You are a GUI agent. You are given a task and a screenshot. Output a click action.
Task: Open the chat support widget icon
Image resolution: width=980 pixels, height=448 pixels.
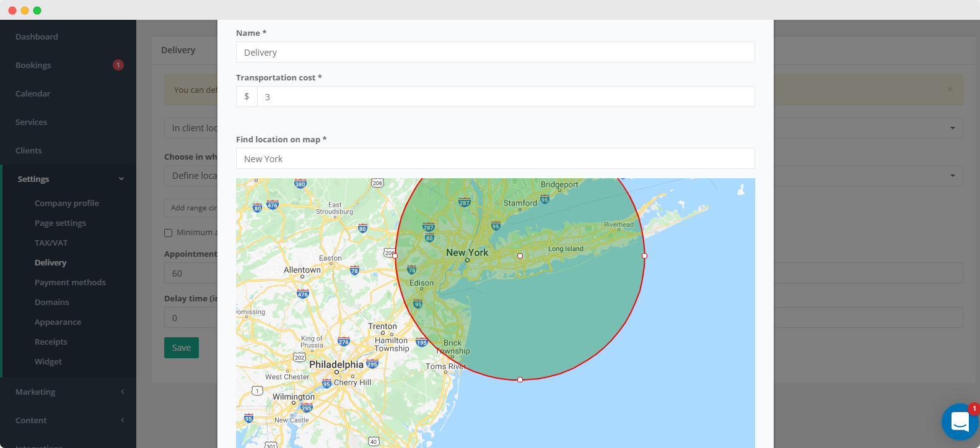[960, 422]
